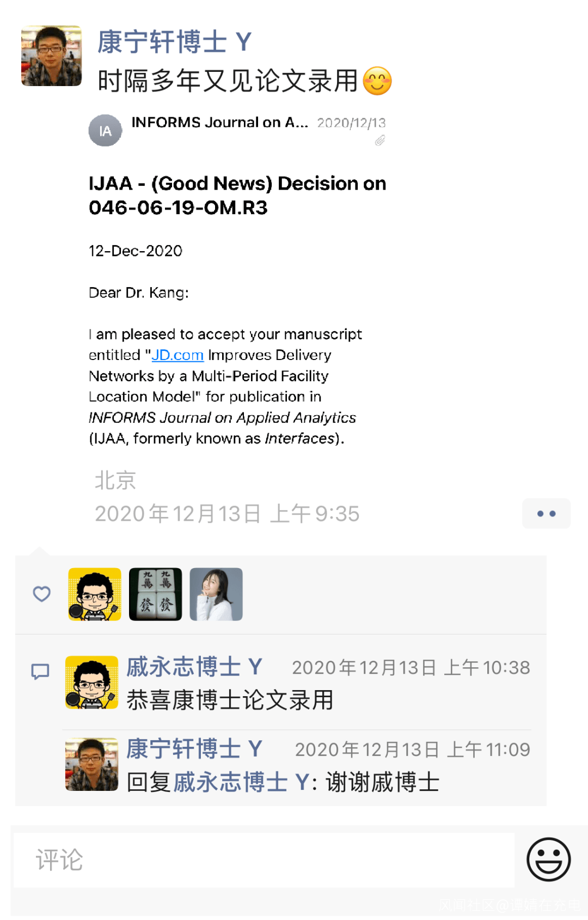The image size is (588, 920).
Task: Tap the emoji smiley button beside comment box
Action: click(x=548, y=859)
